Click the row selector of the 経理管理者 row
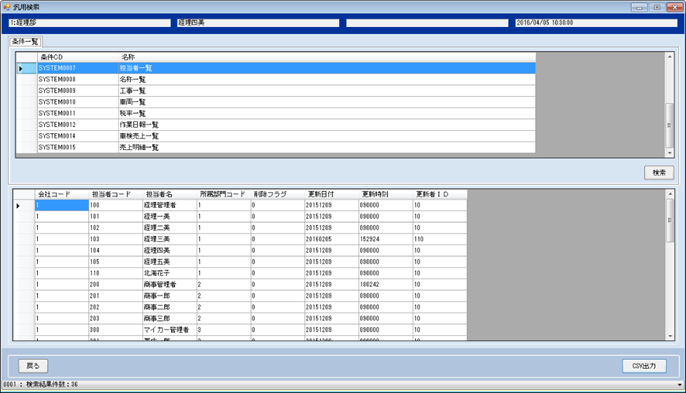 pyautogui.click(x=24, y=205)
